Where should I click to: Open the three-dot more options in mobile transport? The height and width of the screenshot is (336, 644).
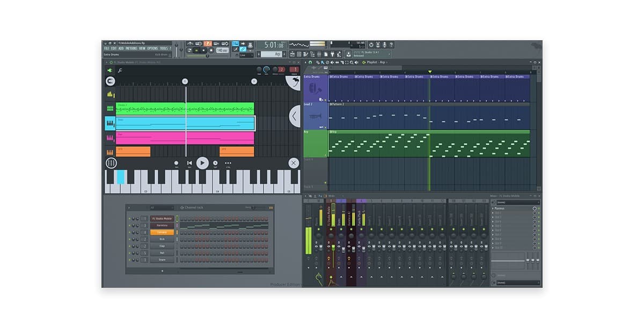click(228, 163)
